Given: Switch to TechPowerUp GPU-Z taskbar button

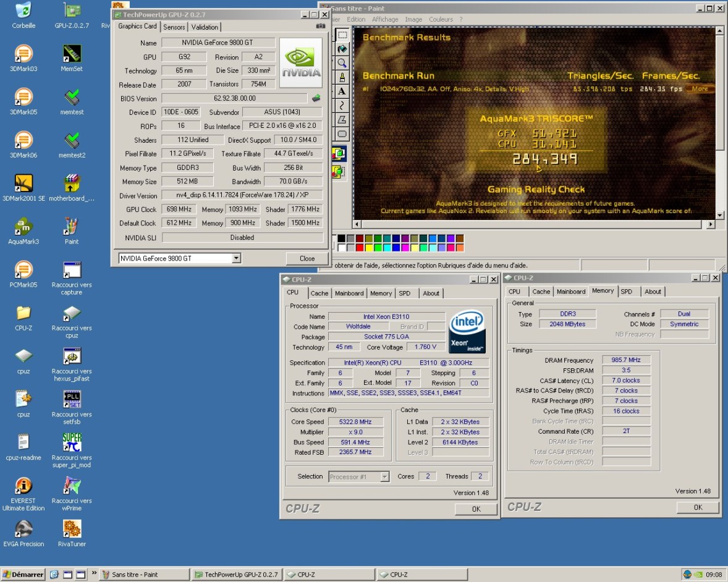Looking at the screenshot, I should (x=237, y=575).
